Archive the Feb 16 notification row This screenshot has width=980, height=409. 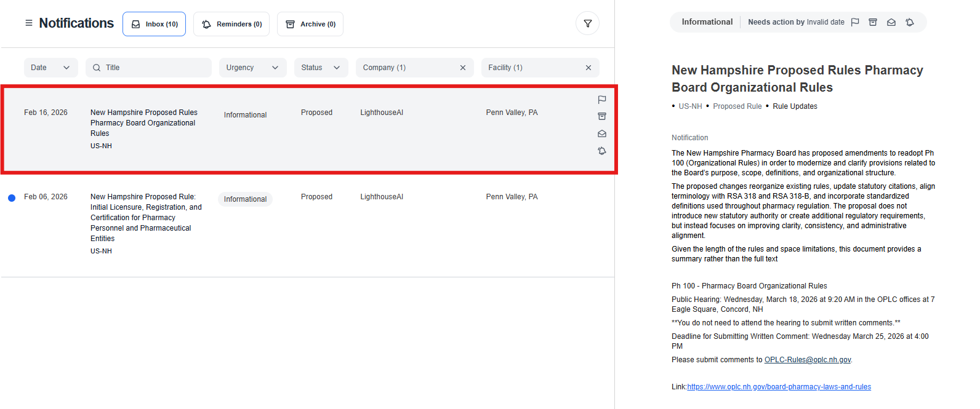[x=602, y=116]
